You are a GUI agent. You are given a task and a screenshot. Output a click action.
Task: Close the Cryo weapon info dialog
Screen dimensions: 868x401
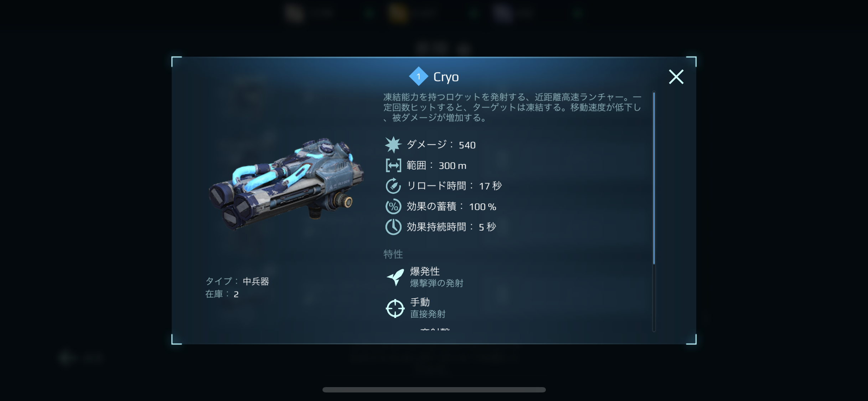pyautogui.click(x=676, y=77)
